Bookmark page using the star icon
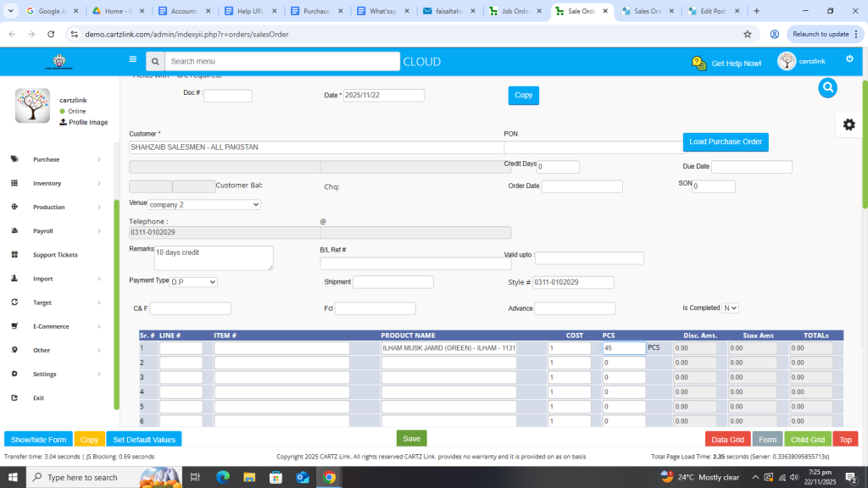 (747, 34)
